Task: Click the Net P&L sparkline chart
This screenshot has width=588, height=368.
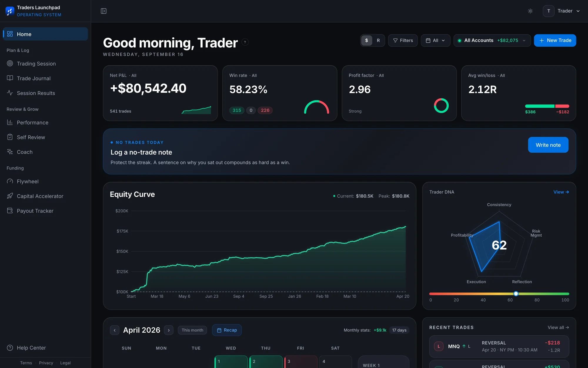Action: click(196, 110)
